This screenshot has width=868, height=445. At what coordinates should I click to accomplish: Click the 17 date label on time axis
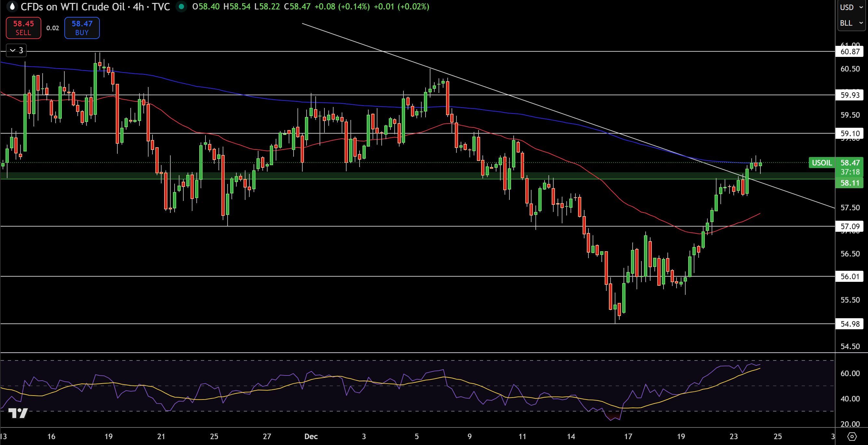tap(628, 437)
